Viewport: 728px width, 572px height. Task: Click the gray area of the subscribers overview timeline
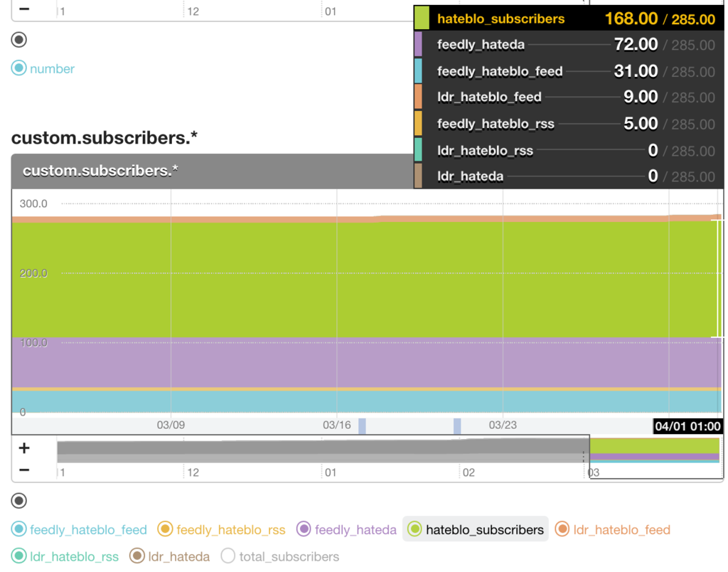(323, 451)
